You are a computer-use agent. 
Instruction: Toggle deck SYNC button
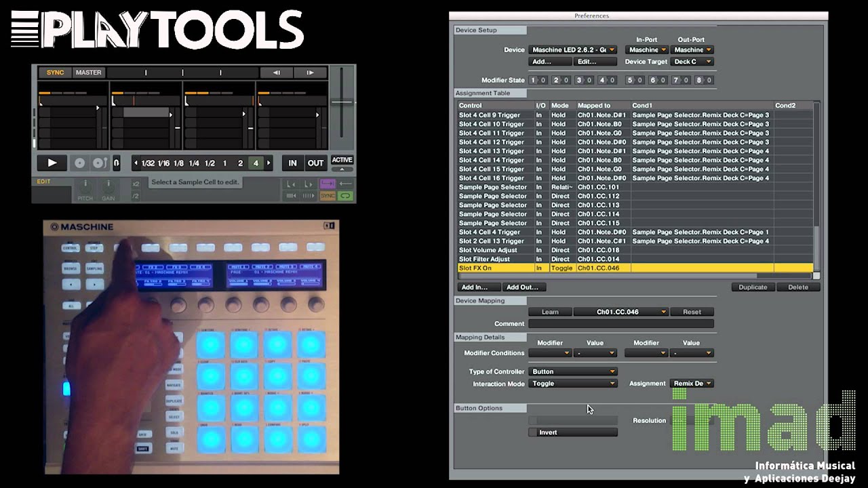(55, 73)
